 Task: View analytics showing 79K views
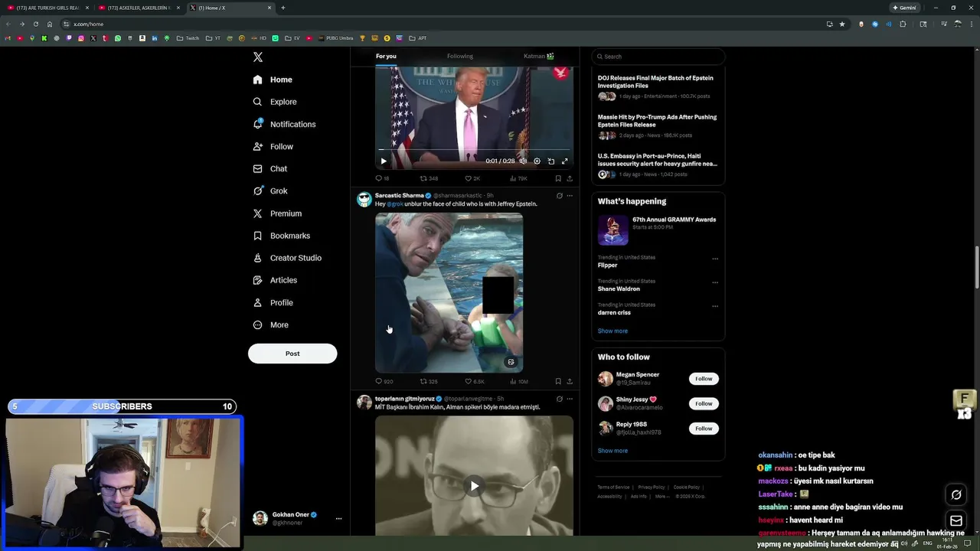point(518,178)
